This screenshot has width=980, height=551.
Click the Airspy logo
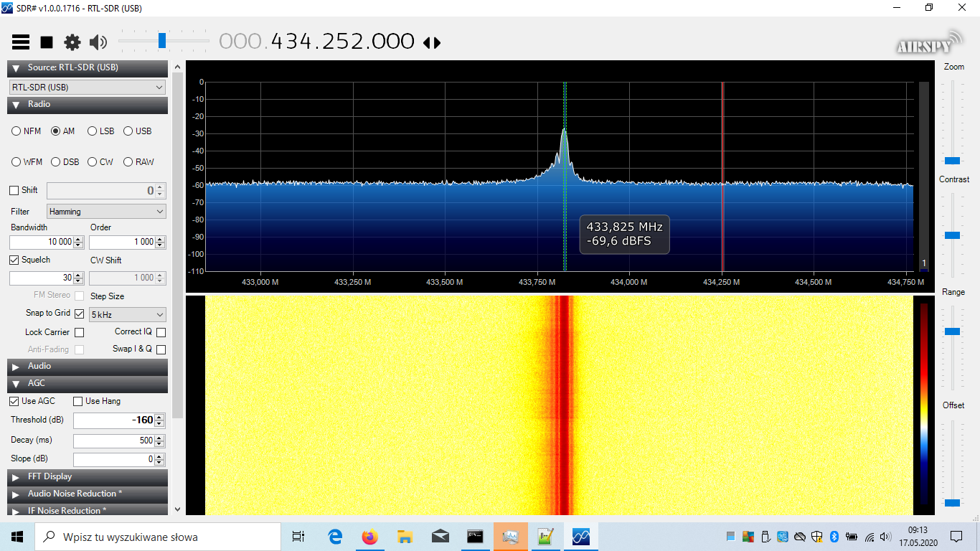click(929, 43)
